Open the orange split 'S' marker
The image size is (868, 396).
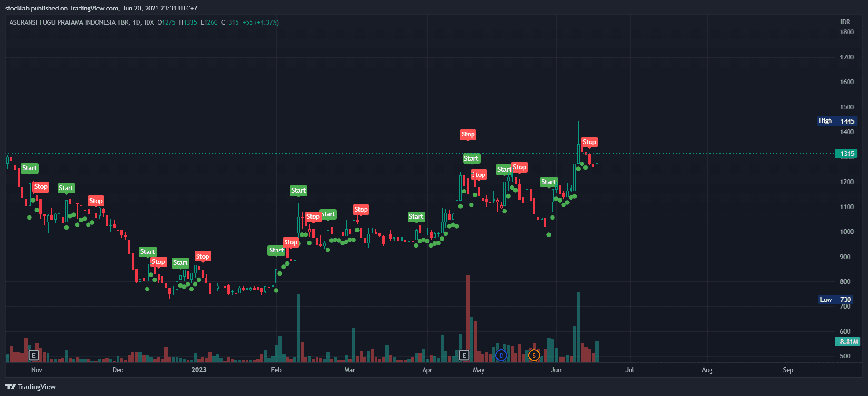tap(534, 355)
